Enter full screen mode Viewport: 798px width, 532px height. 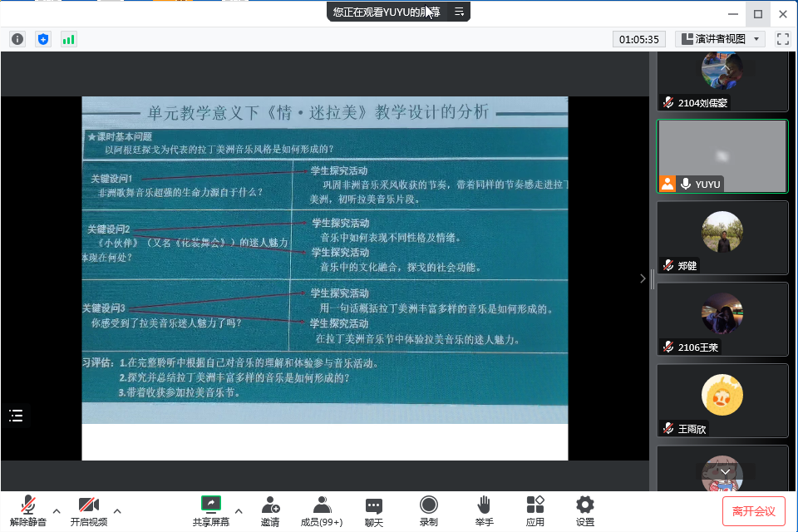click(782, 39)
